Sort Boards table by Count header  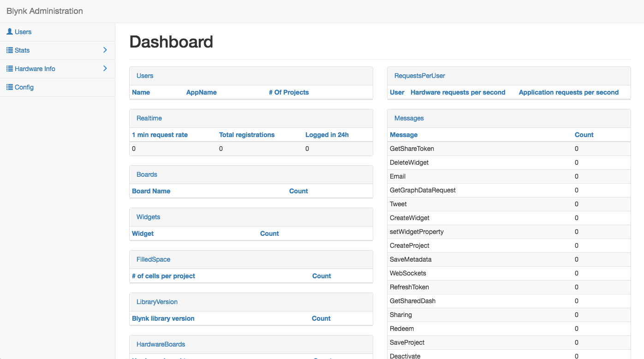point(298,191)
